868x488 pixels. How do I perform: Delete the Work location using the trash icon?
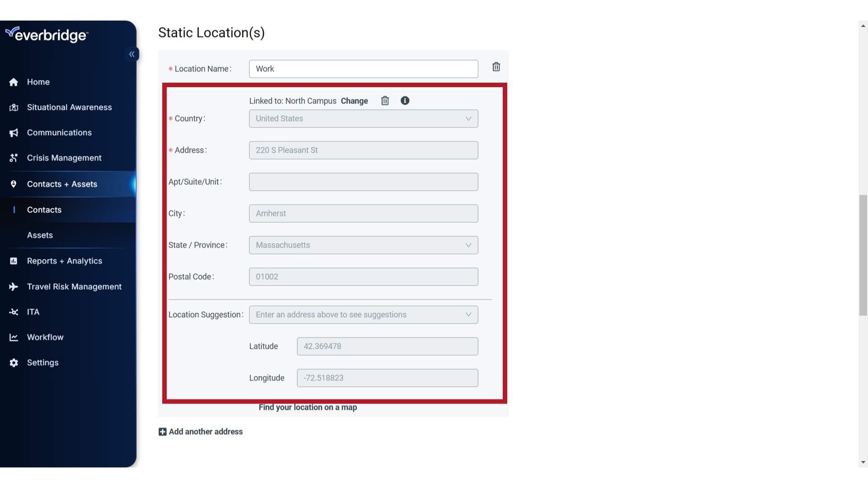point(496,66)
